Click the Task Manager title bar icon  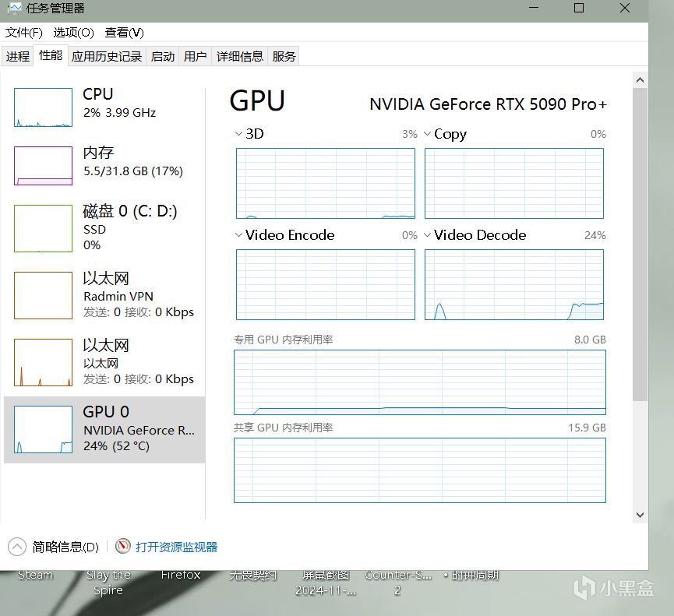tap(14, 8)
